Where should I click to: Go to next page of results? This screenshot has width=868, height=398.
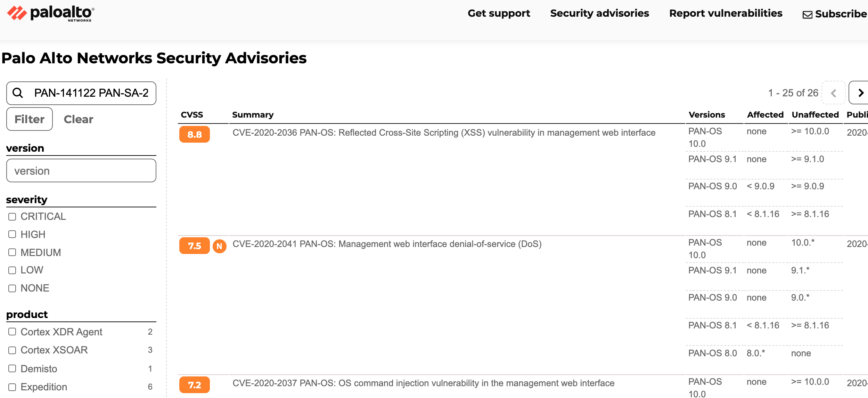860,93
